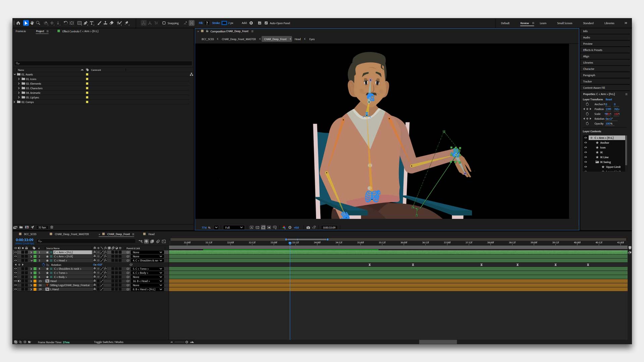Take a snapshot with camera icon
644x362 pixels.
(308, 228)
